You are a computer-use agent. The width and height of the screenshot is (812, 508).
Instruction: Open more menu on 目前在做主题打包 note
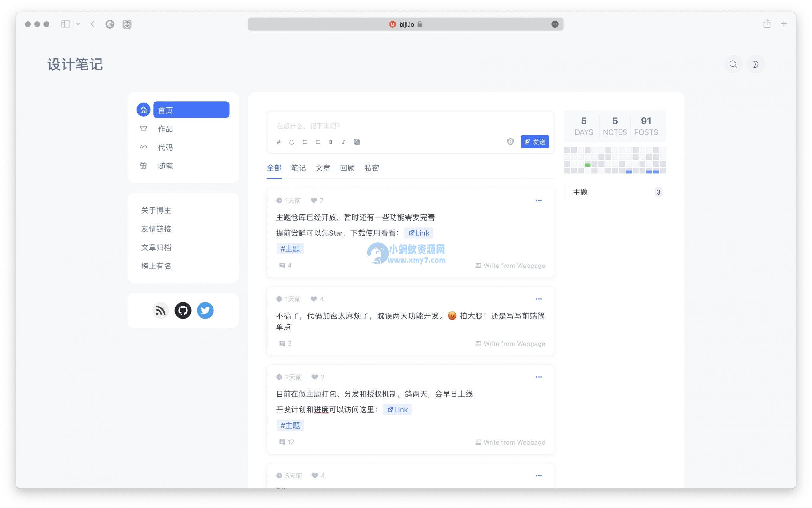539,377
